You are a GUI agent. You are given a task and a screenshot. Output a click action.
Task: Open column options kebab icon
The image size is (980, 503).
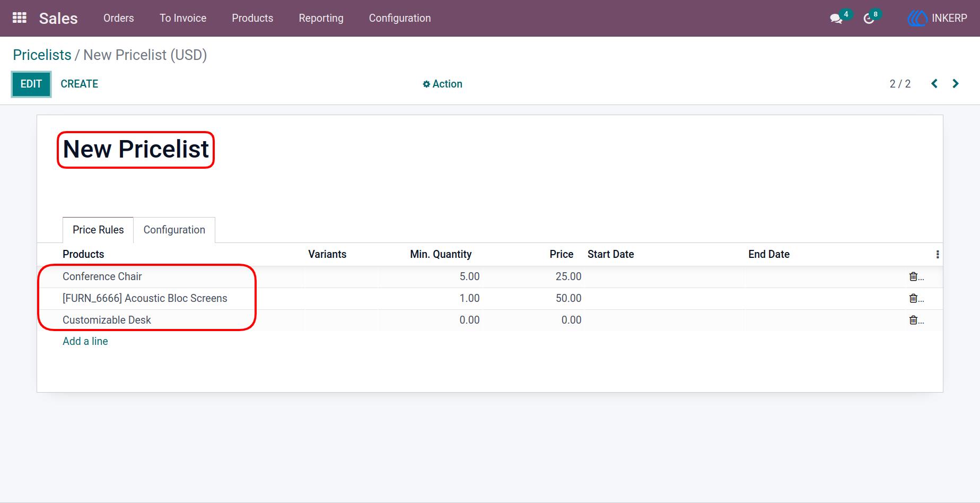click(938, 255)
